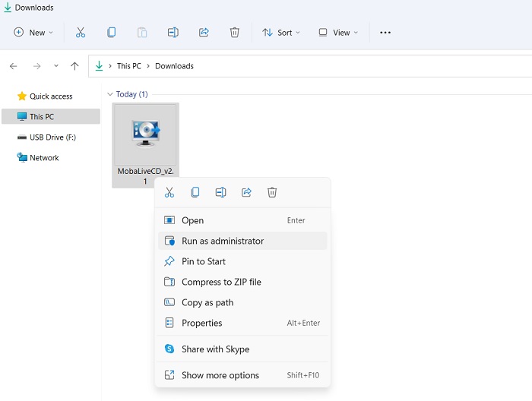Screen dimensions: 532x401
Task: Click the Cut scissors icon in the context menu
Action: [169, 193]
